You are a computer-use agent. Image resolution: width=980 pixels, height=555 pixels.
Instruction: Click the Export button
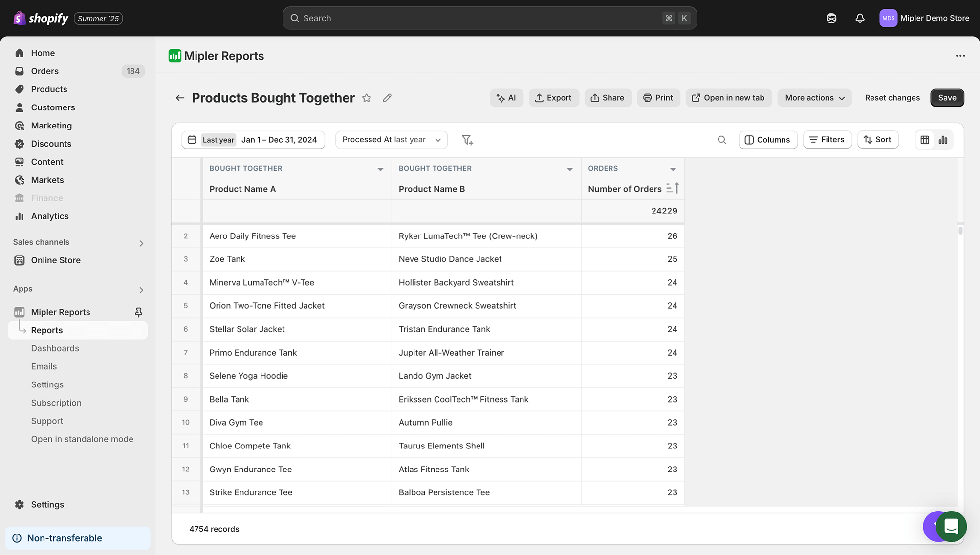coord(553,98)
